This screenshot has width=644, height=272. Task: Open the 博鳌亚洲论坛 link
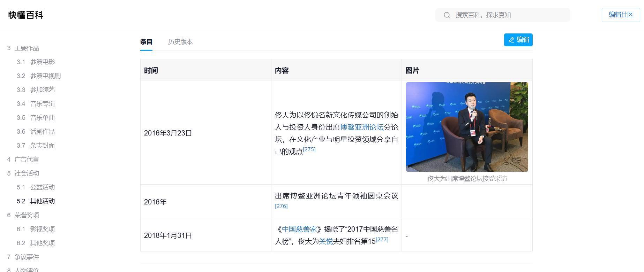[x=362, y=127]
